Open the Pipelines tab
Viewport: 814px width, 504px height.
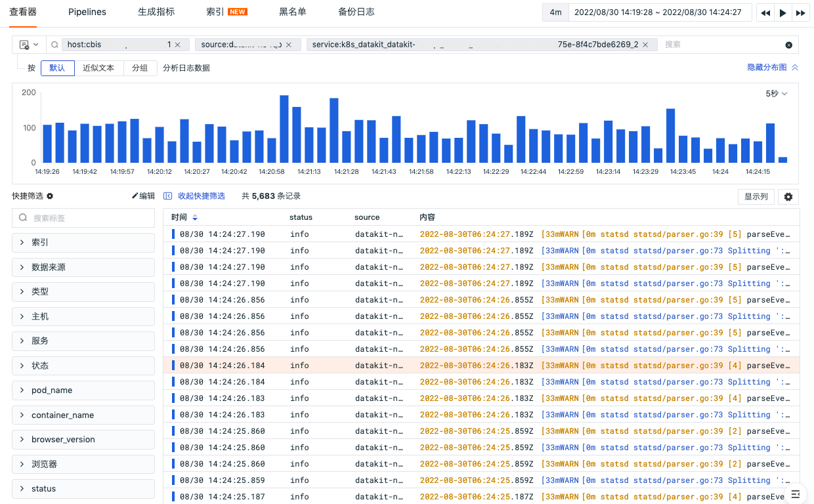pyautogui.click(x=87, y=12)
